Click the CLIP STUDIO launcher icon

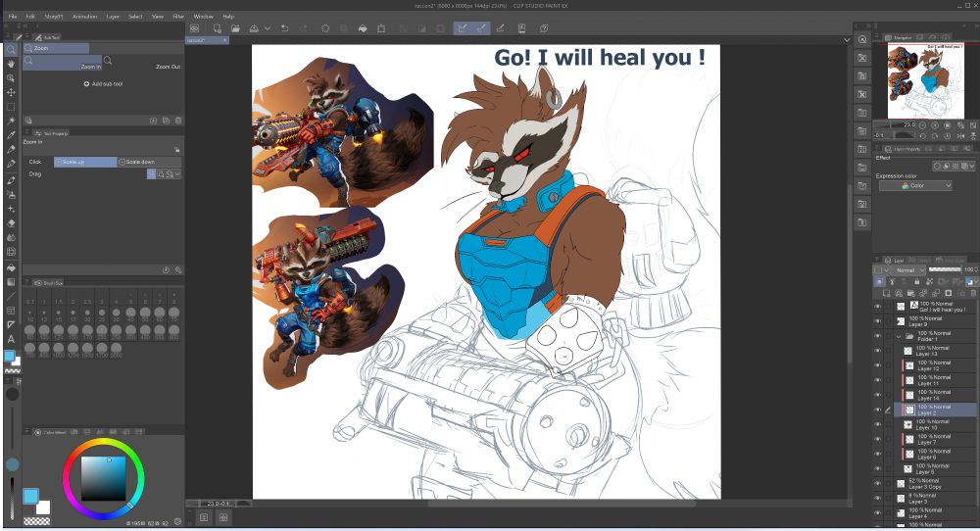tap(195, 28)
